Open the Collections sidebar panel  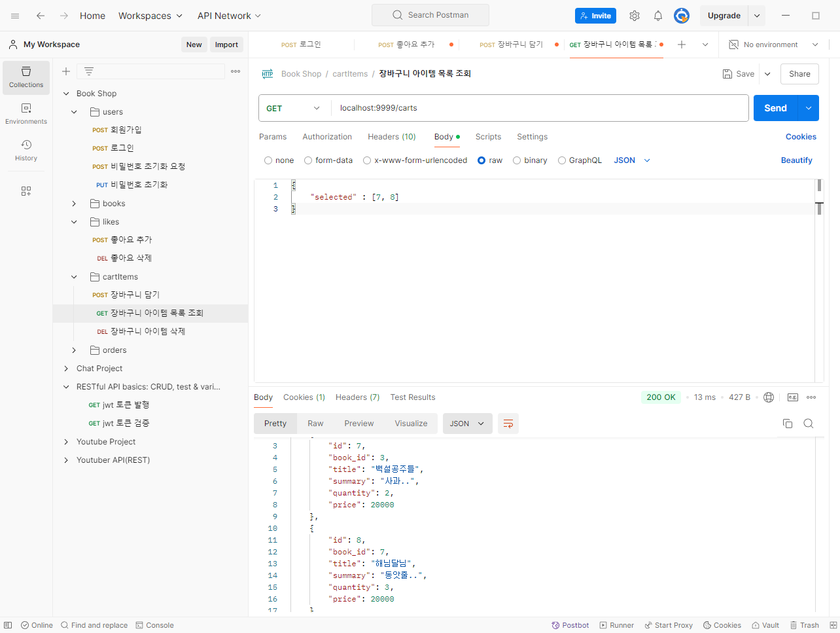coord(26,77)
